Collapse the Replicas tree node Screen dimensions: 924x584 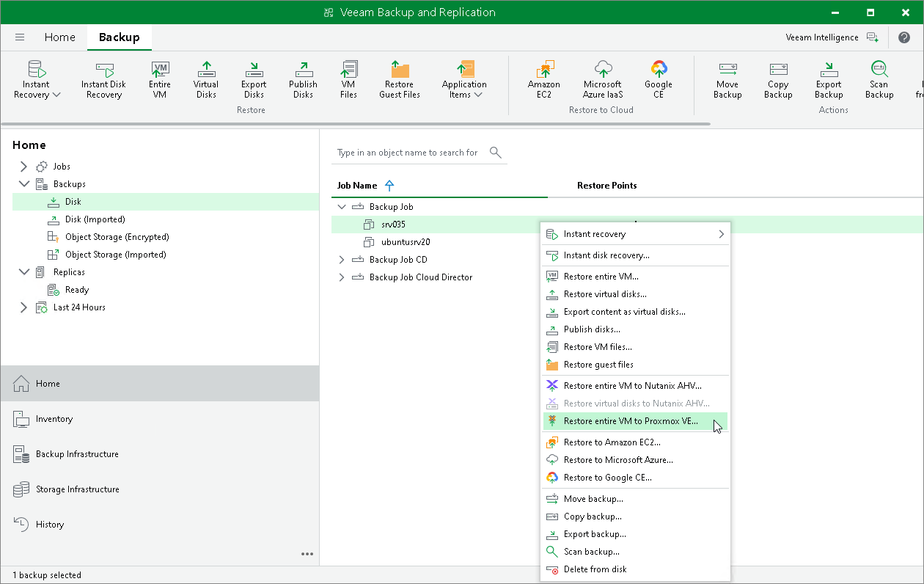[x=24, y=272]
